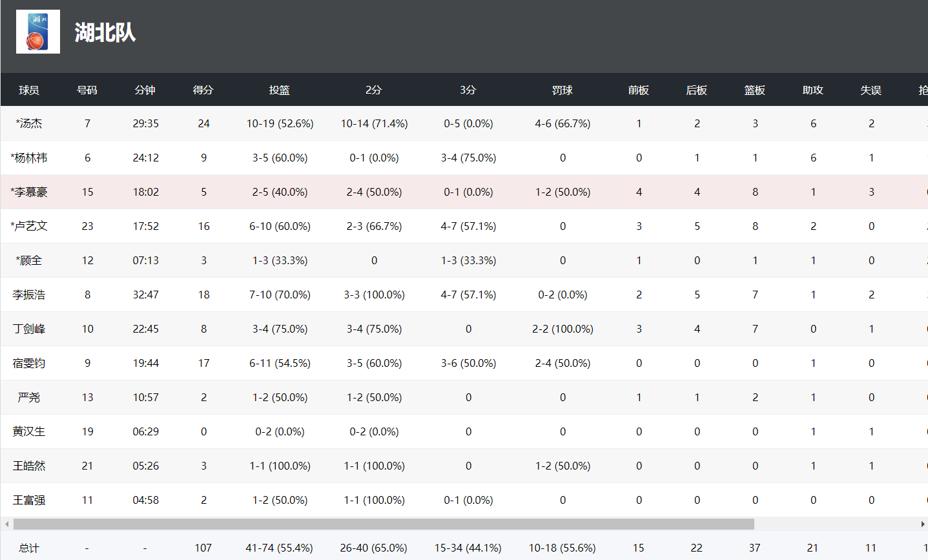Click the 助攻 column header
This screenshot has width=928, height=560.
point(813,90)
